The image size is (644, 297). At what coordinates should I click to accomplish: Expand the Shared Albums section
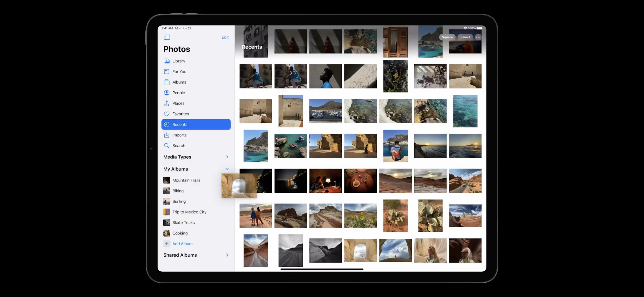(227, 255)
